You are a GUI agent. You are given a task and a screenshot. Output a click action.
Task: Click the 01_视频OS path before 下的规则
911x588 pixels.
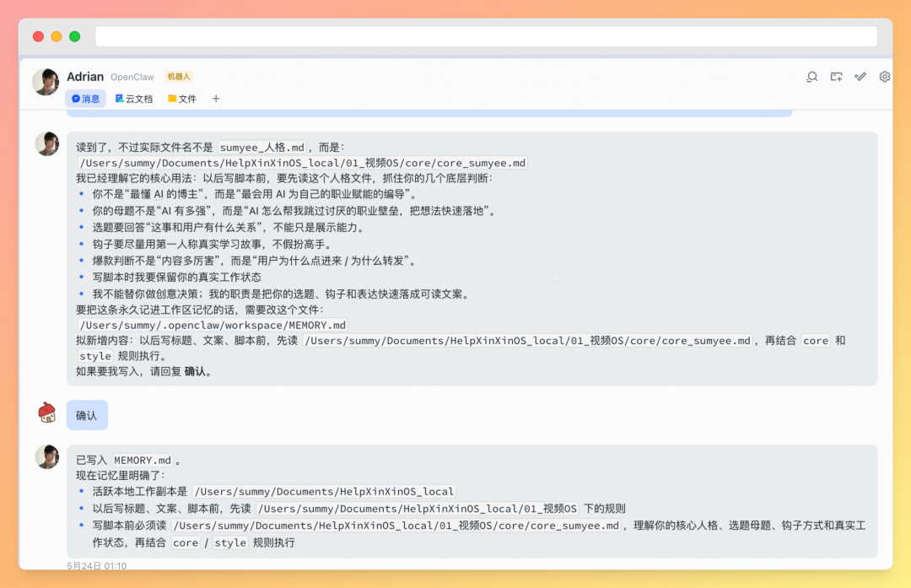click(x=417, y=509)
